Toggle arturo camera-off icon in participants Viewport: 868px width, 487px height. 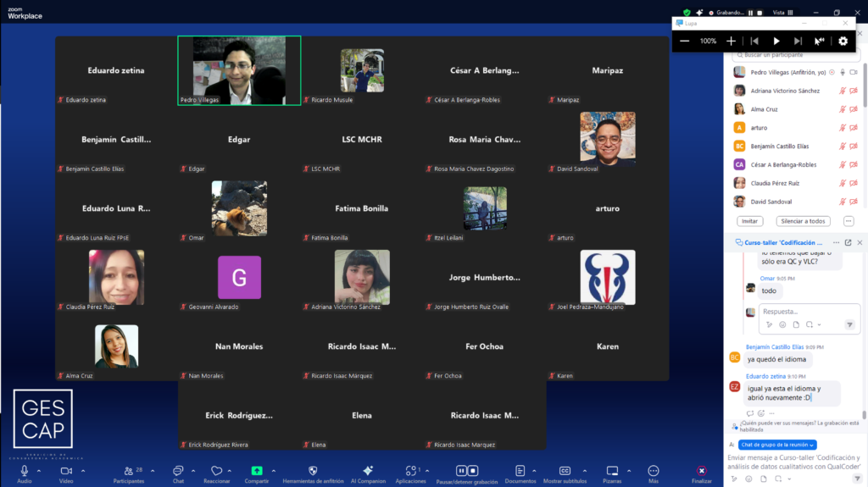pyautogui.click(x=854, y=128)
